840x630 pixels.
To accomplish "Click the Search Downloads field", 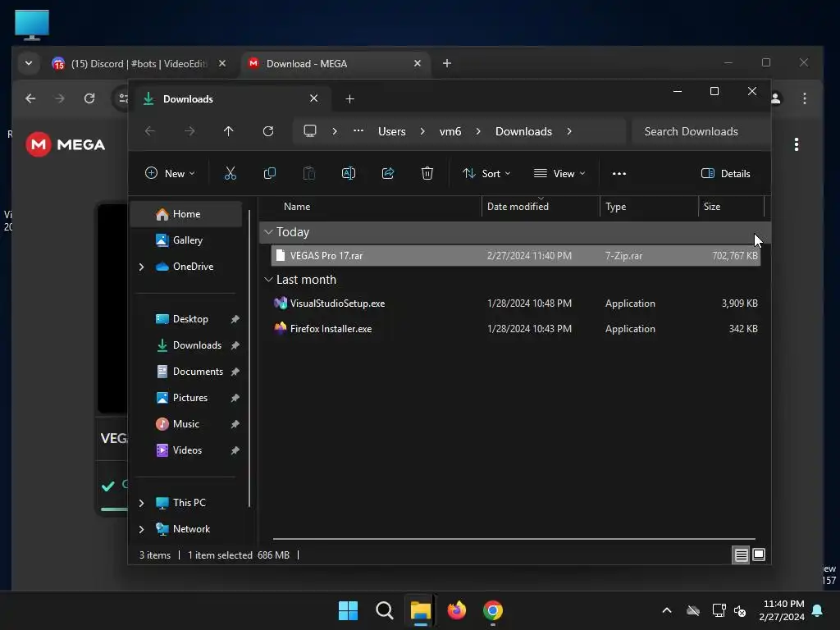I will coord(701,131).
